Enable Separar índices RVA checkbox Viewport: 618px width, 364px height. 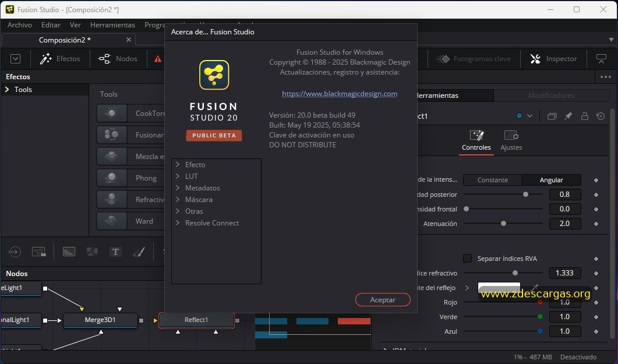pyautogui.click(x=468, y=259)
